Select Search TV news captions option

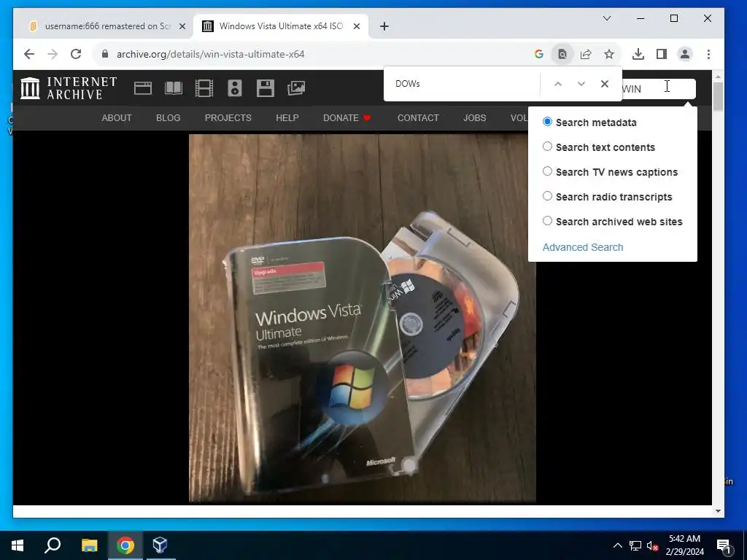coord(547,171)
